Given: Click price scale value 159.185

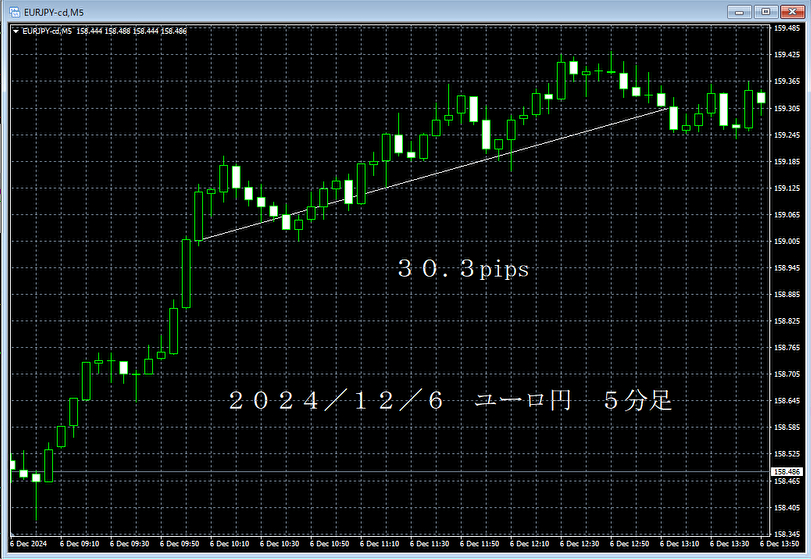Looking at the screenshot, I should [x=787, y=161].
